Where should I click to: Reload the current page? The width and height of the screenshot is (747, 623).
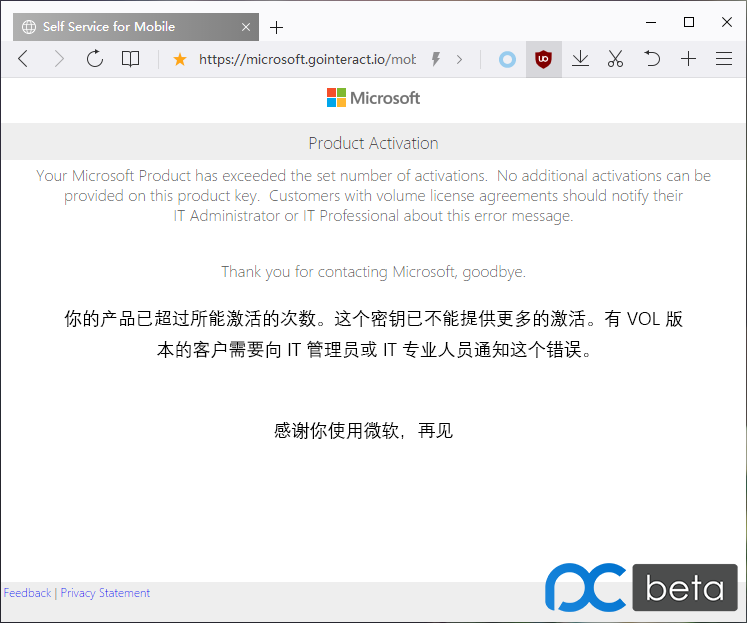point(95,59)
